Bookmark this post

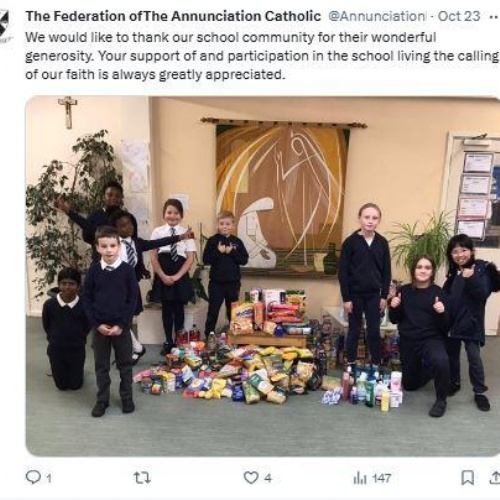(x=468, y=478)
